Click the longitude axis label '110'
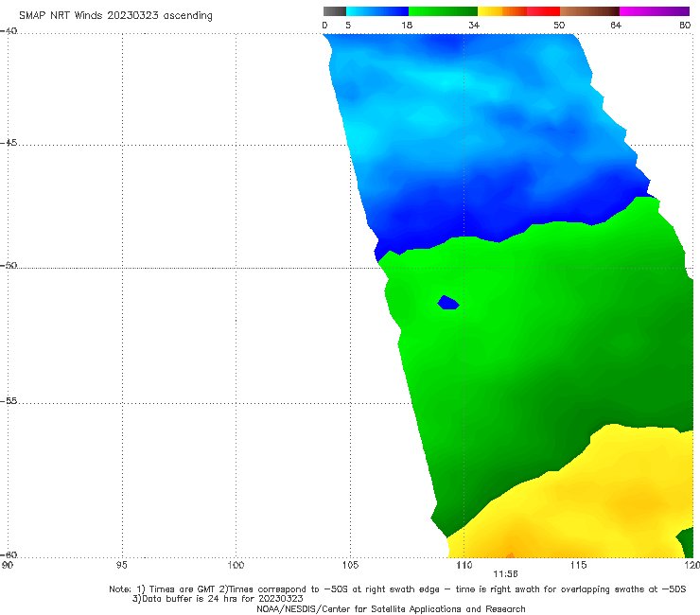The height and width of the screenshot is (615, 700). 464,565
